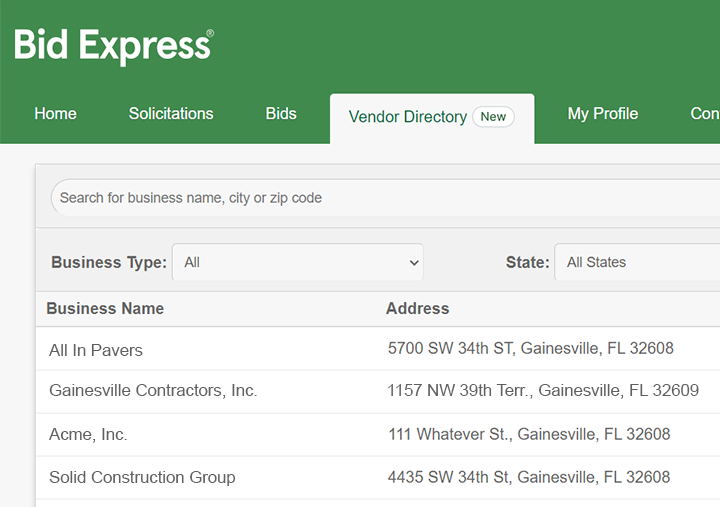Click the 1157 NW 39th Terr. address
This screenshot has width=720, height=507.
(543, 391)
